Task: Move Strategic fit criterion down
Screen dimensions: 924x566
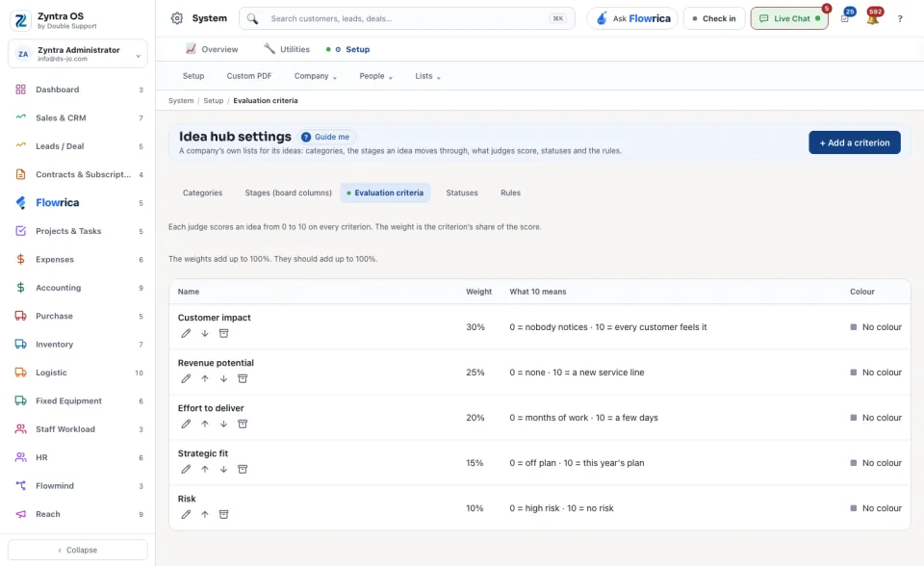Action: [223, 470]
